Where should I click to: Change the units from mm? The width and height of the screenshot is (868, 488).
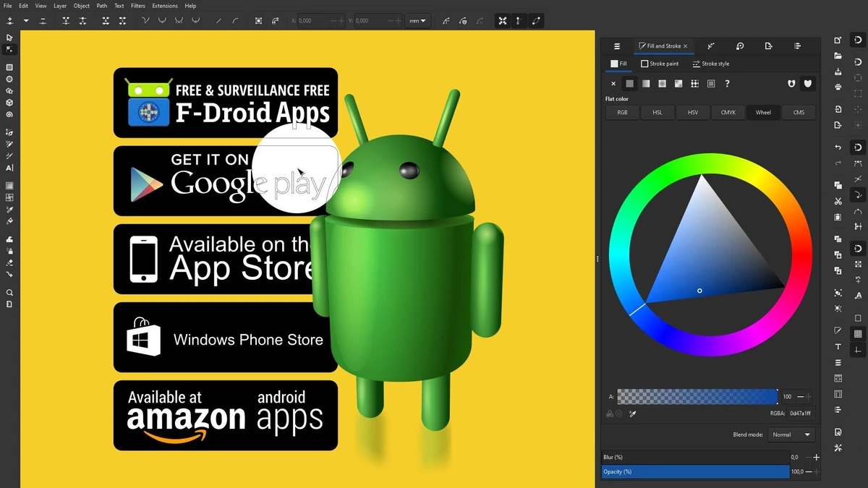417,20
